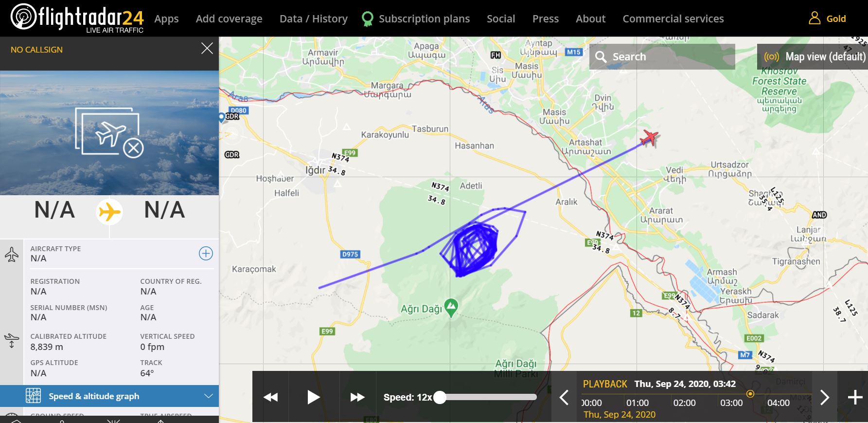
Task: Fast forward the playback
Action: point(357,397)
